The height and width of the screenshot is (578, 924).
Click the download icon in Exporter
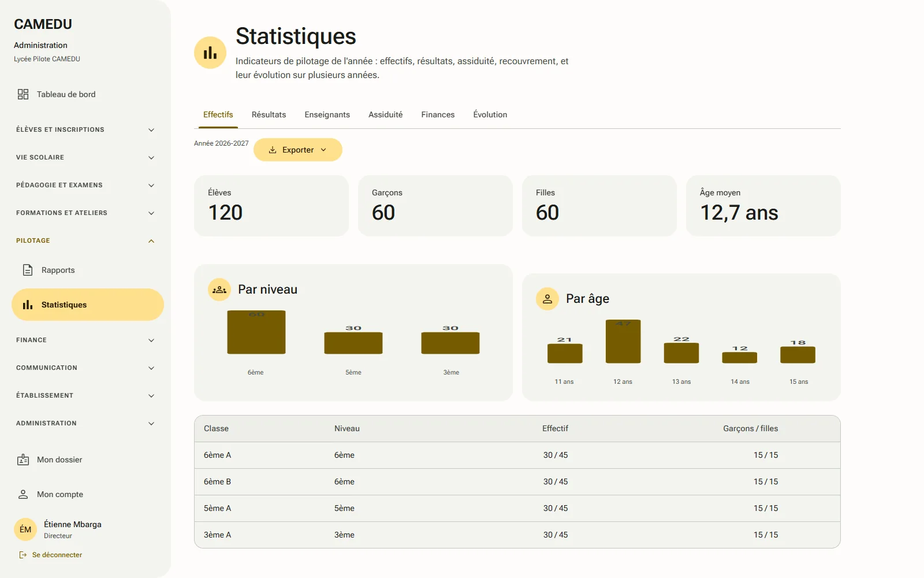[x=273, y=150]
